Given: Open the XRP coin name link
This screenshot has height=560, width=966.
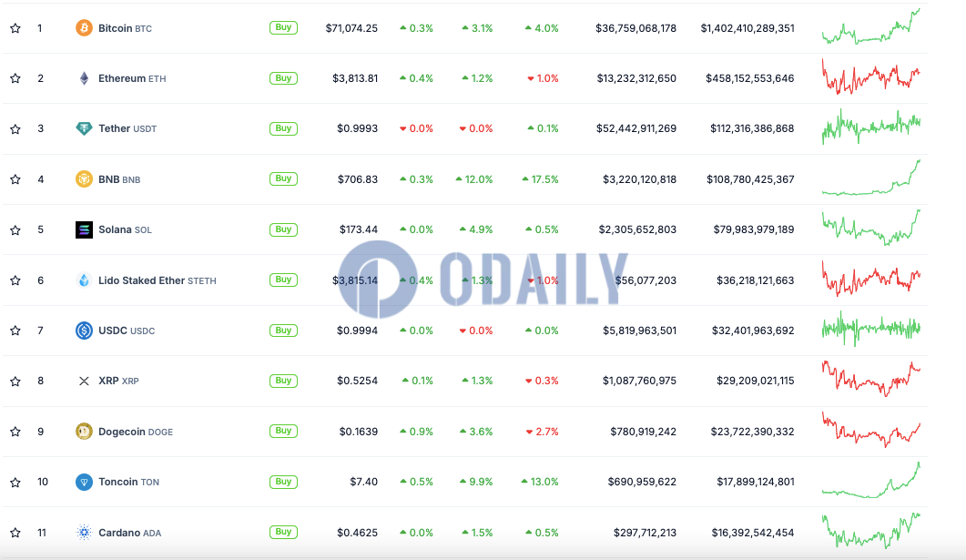Looking at the screenshot, I should (x=118, y=381).
